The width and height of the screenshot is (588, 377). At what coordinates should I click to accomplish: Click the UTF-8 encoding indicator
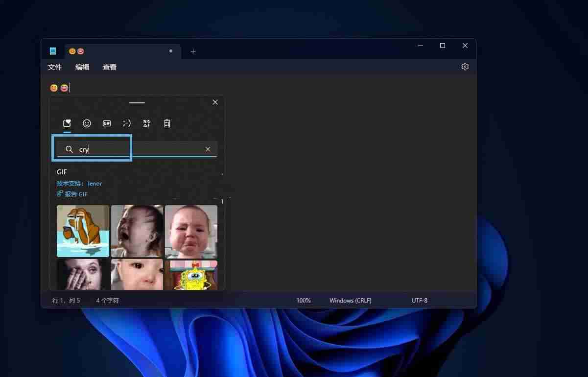tap(419, 300)
